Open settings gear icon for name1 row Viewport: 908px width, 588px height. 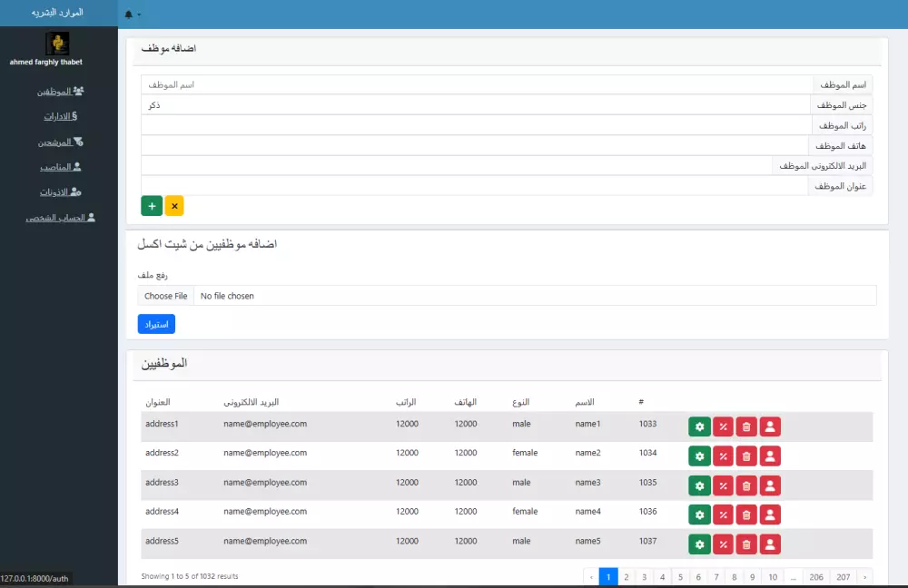point(699,426)
